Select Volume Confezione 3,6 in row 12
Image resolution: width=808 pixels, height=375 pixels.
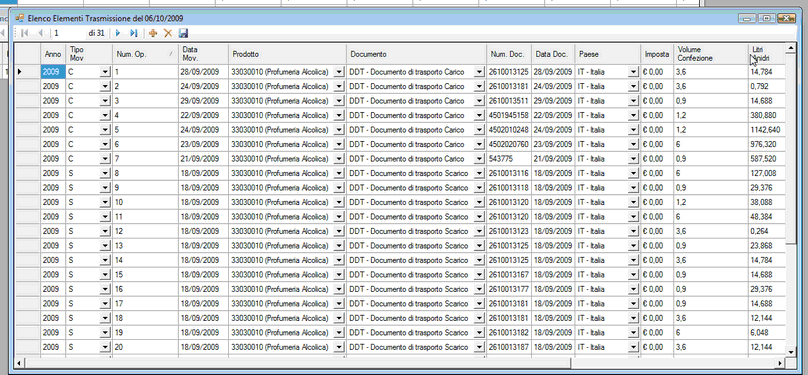point(710,231)
